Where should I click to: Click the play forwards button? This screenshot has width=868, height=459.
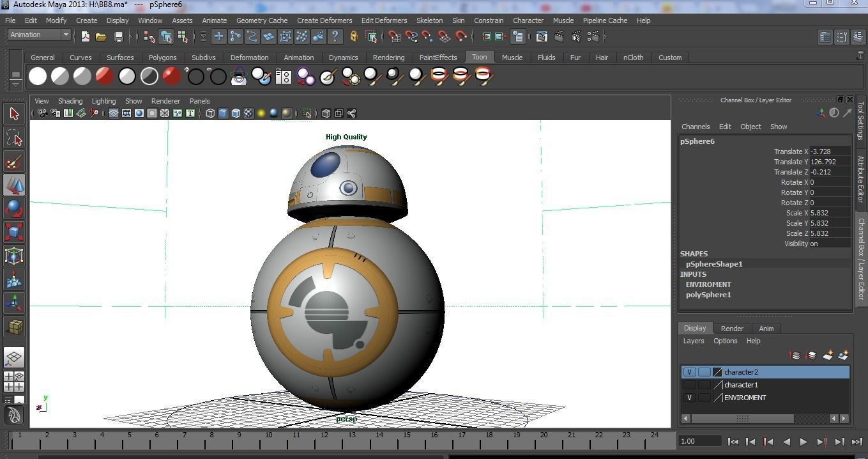tap(803, 441)
